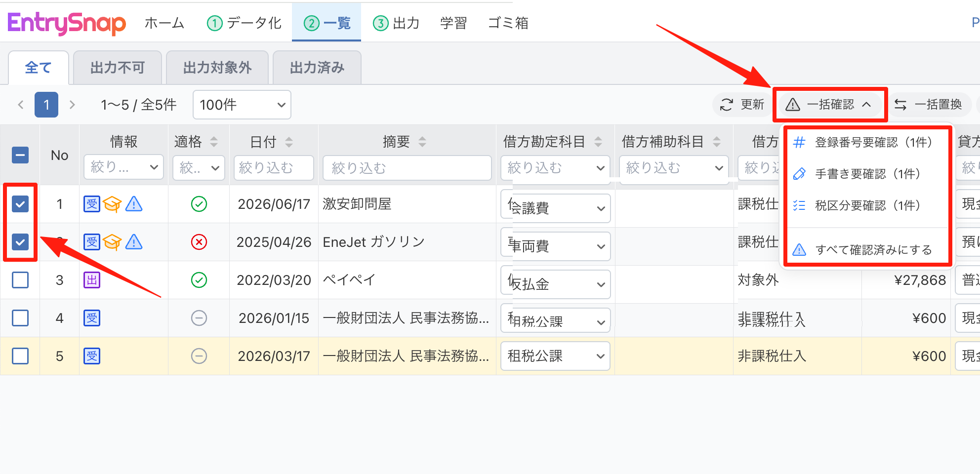Click the warning triangle icon in EneJet row
This screenshot has width=980, height=474.
(134, 241)
